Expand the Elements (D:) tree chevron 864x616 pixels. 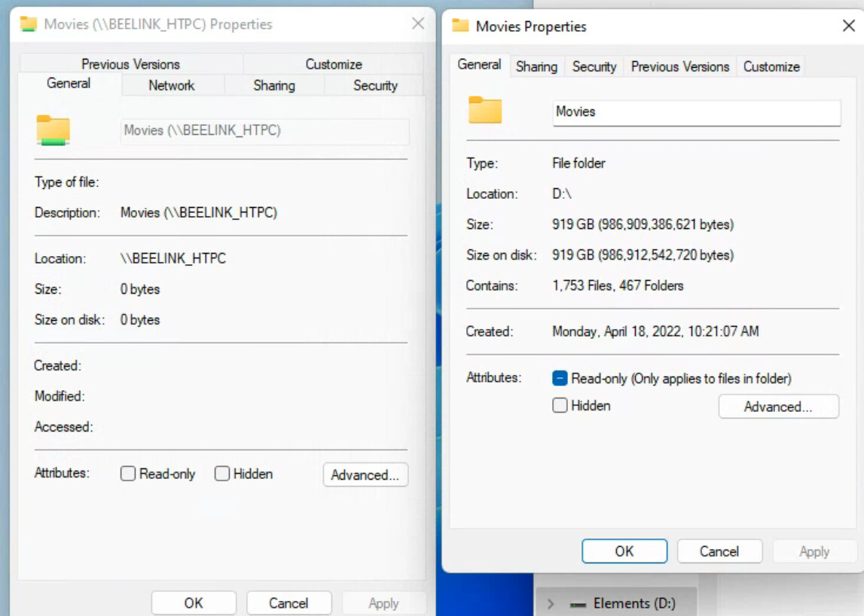click(x=551, y=604)
